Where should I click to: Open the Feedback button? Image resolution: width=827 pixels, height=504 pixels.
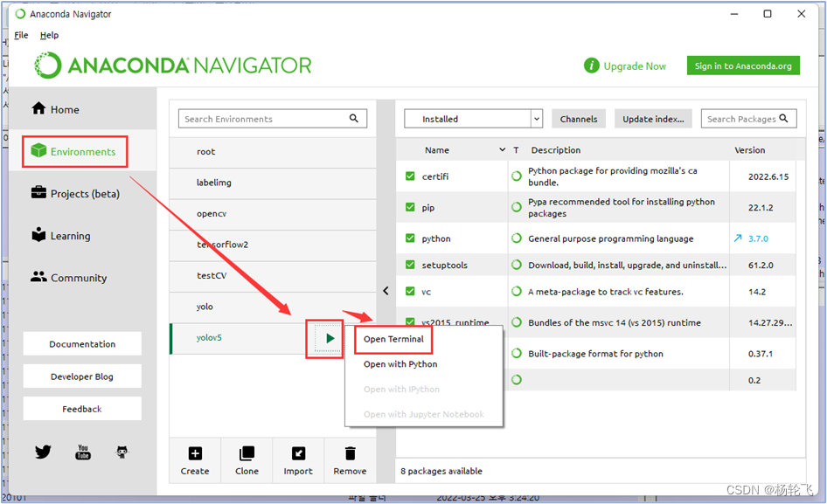click(82, 409)
